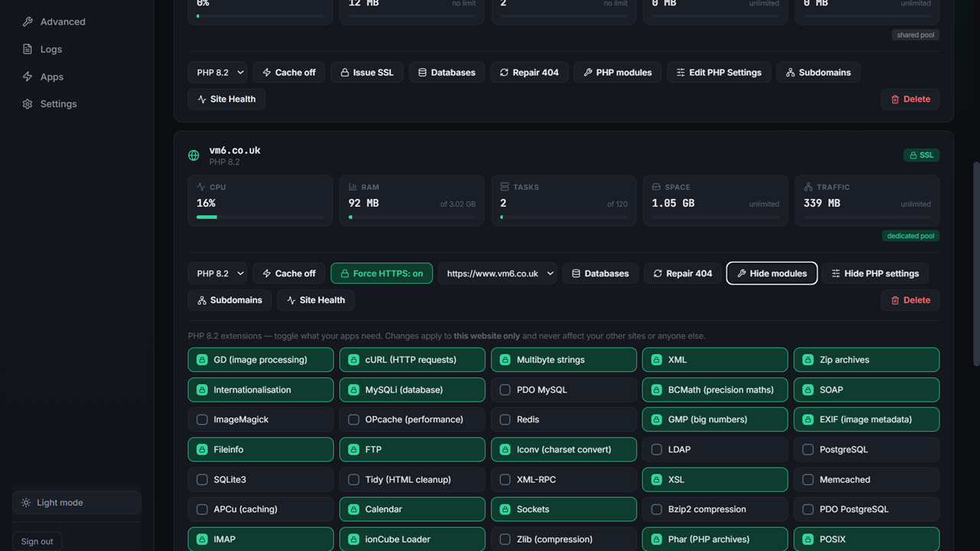Switch to Light mode
The height and width of the screenshot is (551, 980).
tap(77, 502)
